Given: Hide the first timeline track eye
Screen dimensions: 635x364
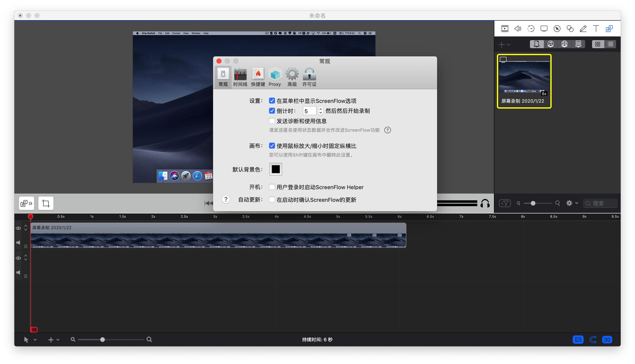Looking at the screenshot, I should coord(18,228).
